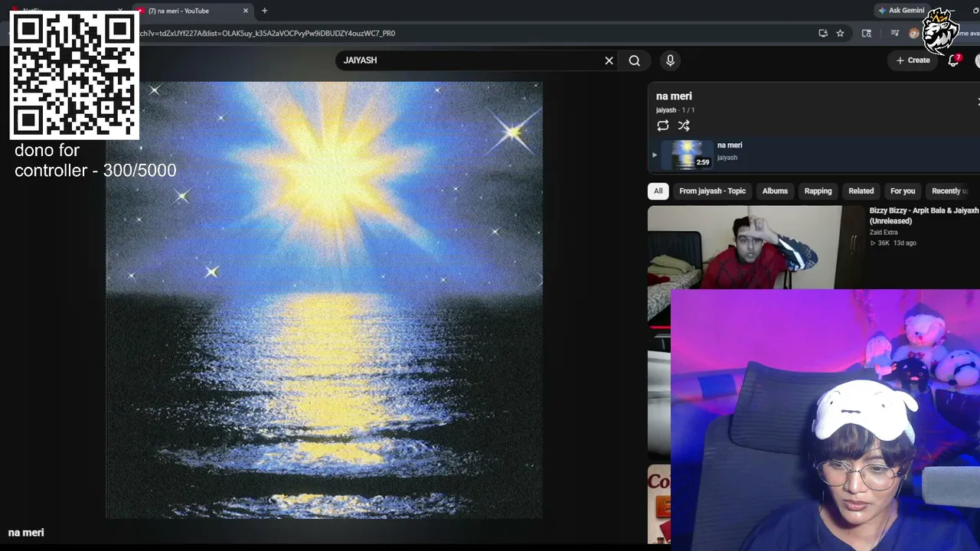Click the na meri video title below player
The height and width of the screenshot is (551, 980).
click(26, 533)
